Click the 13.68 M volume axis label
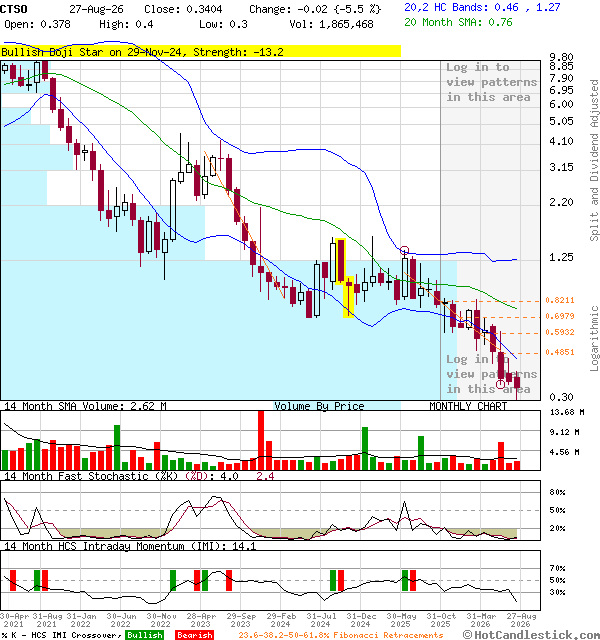The width and height of the screenshot is (600, 640). pos(567,412)
